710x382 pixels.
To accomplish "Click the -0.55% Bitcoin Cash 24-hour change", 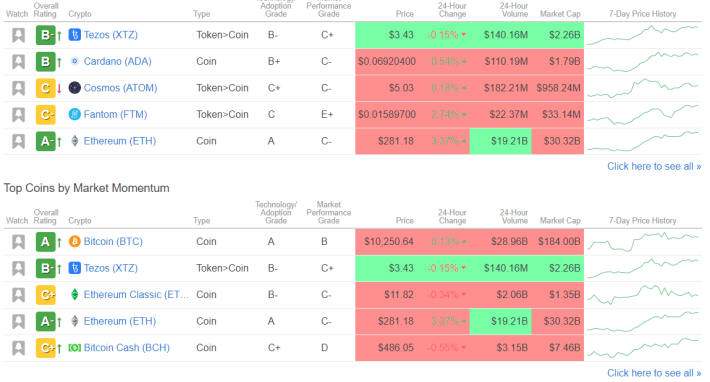I will (x=446, y=348).
